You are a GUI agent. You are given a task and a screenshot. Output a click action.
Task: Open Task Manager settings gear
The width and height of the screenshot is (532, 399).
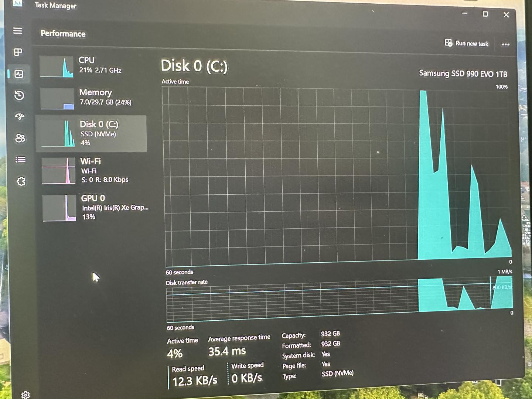point(25,395)
